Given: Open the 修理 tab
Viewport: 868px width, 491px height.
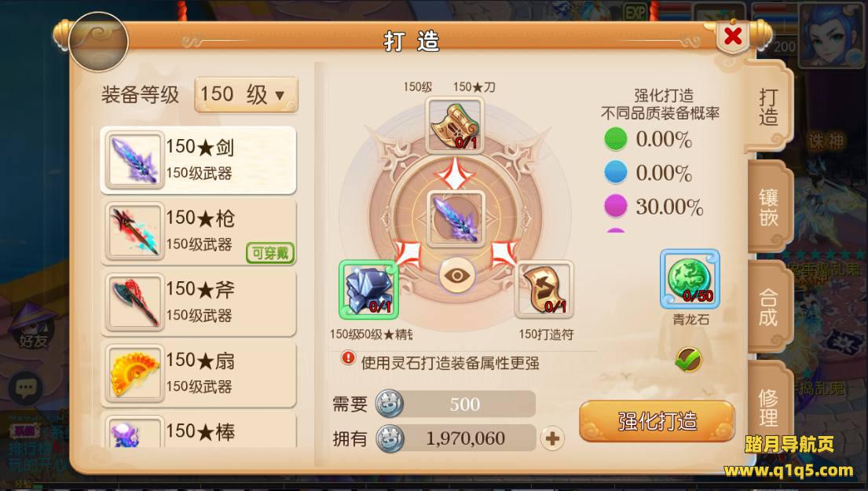Looking at the screenshot, I should click(769, 407).
